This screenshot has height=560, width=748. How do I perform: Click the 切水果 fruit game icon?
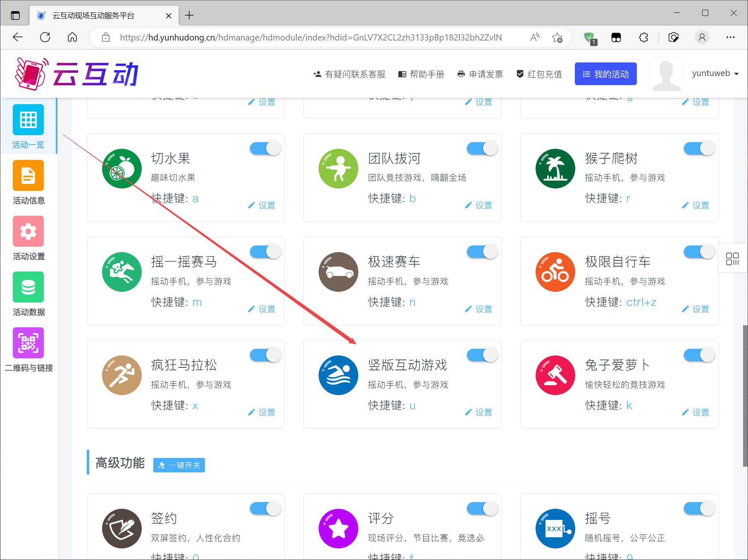coord(122,169)
